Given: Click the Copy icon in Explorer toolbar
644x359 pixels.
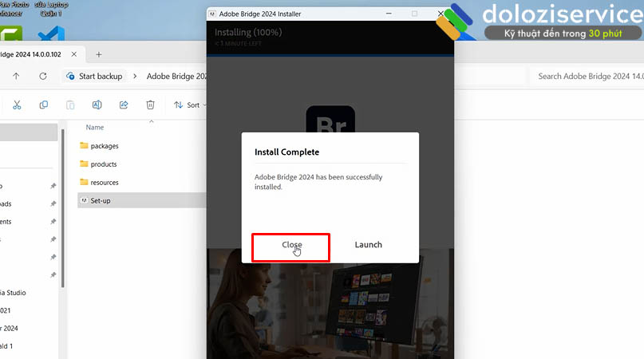Looking at the screenshot, I should click(44, 105).
